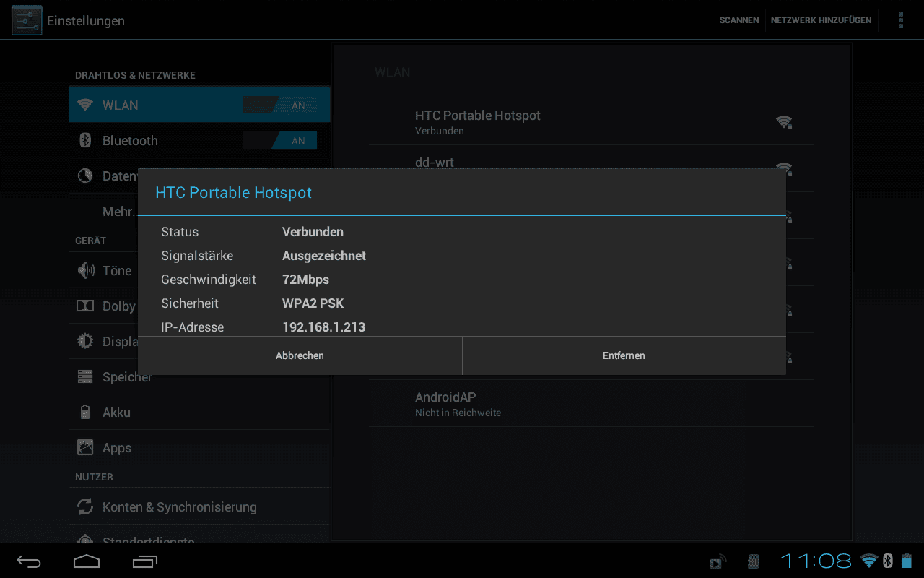Open Konten & Synchronisierung settings
The image size is (924, 578).
(x=200, y=507)
